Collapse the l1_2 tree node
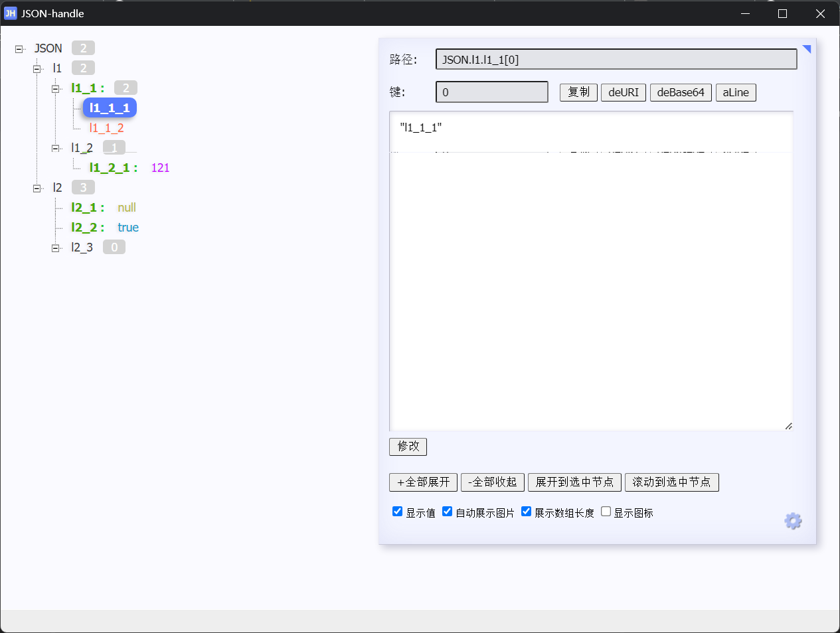 (56, 149)
